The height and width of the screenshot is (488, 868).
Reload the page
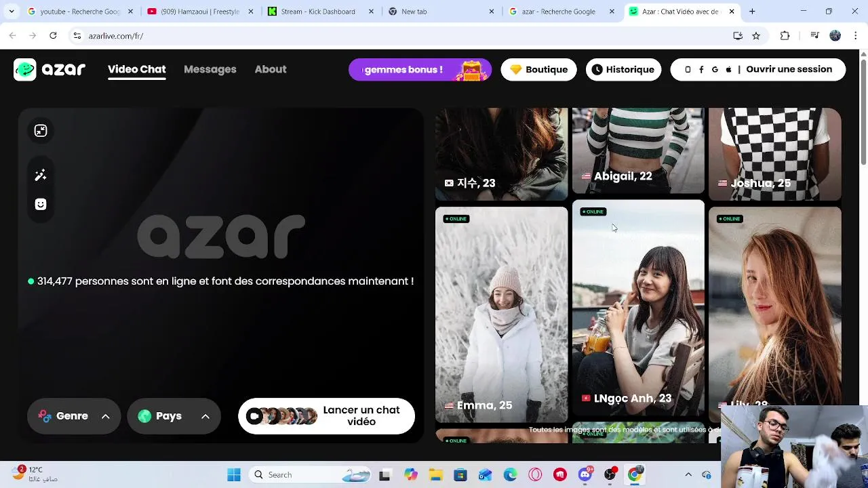pyautogui.click(x=53, y=36)
